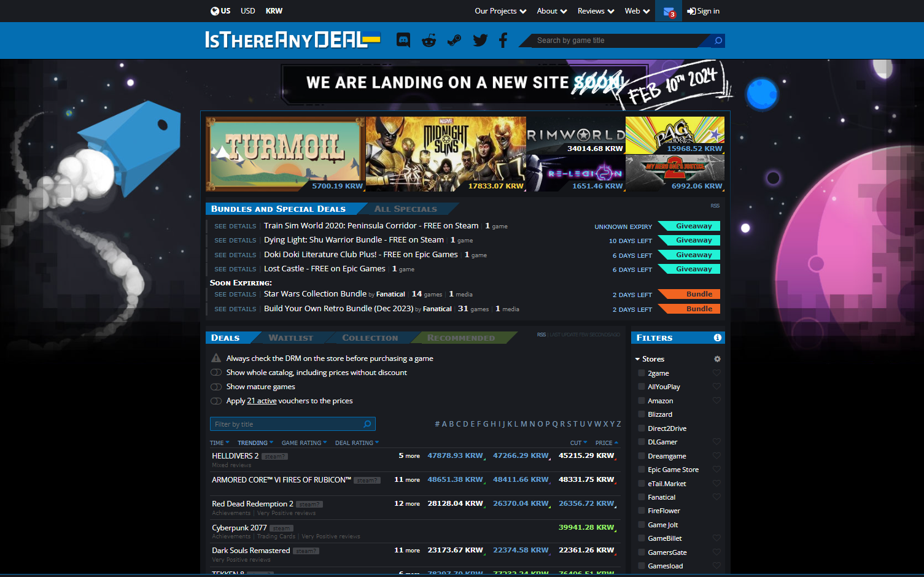Screen dimensions: 924x577
Task: Click the search magnifier icon in header
Action: (718, 41)
